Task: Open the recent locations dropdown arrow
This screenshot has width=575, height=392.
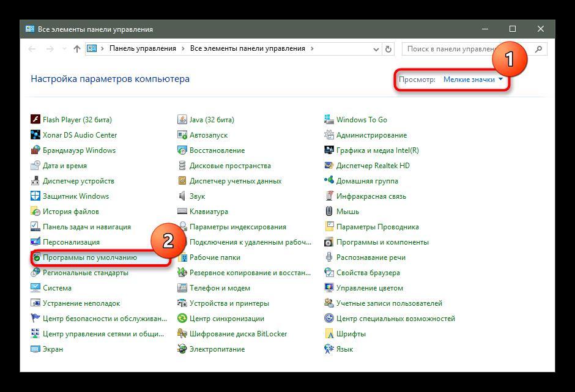Action: (x=65, y=49)
